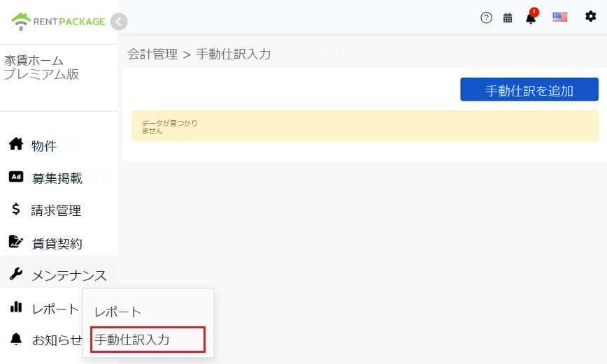Image resolution: width=607 pixels, height=364 pixels.
Task: Open the calendar icon in header
Action: tap(508, 17)
